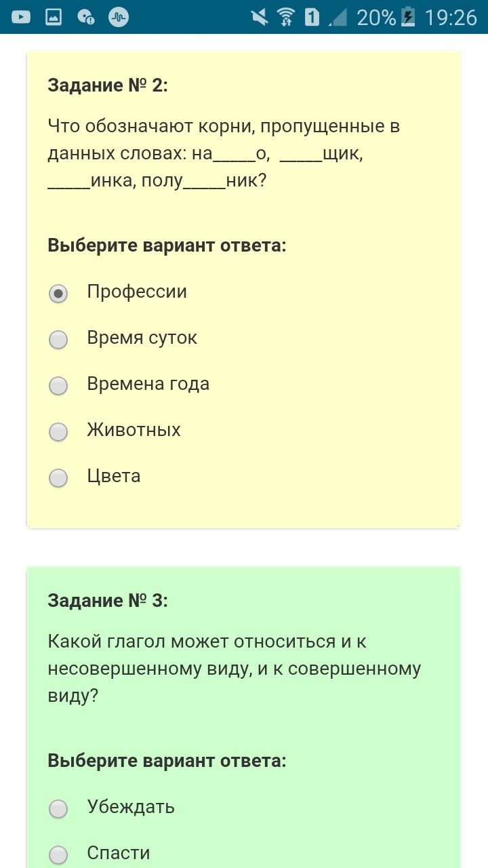The height and width of the screenshot is (868, 488).
Task: Select the 'Времена года' radio button
Action: coord(59,385)
